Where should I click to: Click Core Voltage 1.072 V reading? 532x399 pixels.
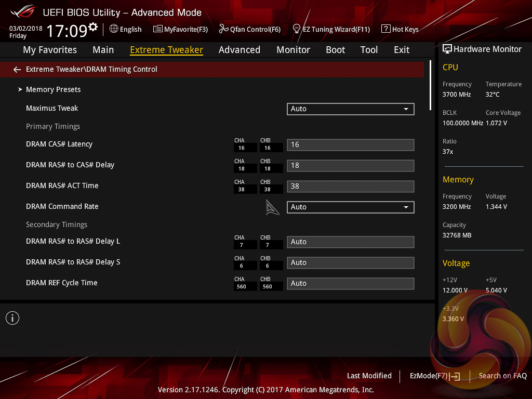[496, 123]
